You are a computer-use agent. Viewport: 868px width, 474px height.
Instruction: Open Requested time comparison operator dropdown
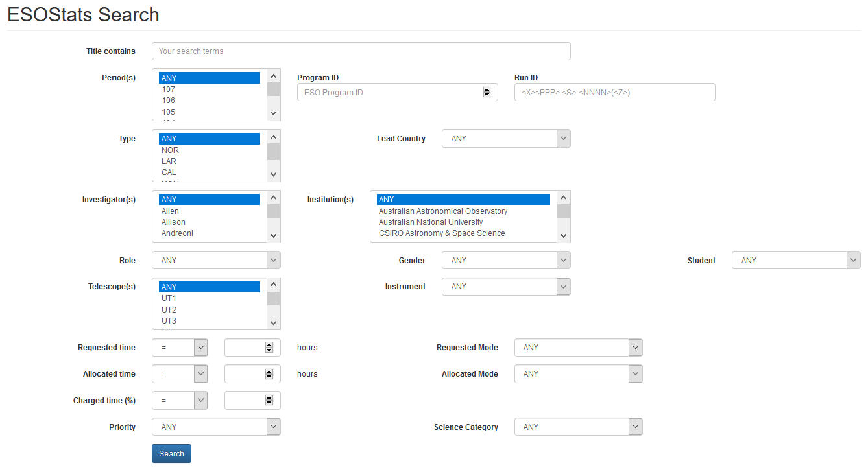180,348
